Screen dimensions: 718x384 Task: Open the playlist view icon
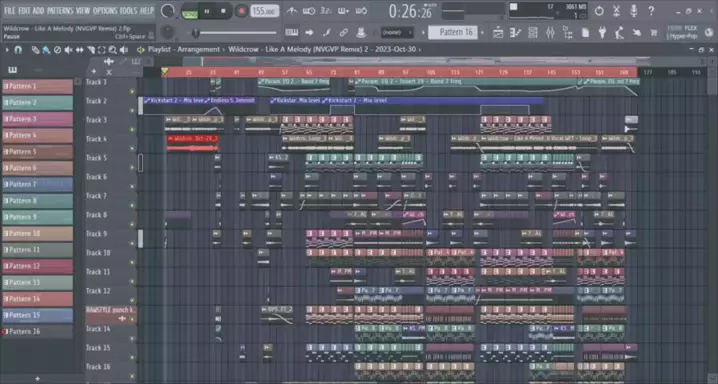coord(498,32)
